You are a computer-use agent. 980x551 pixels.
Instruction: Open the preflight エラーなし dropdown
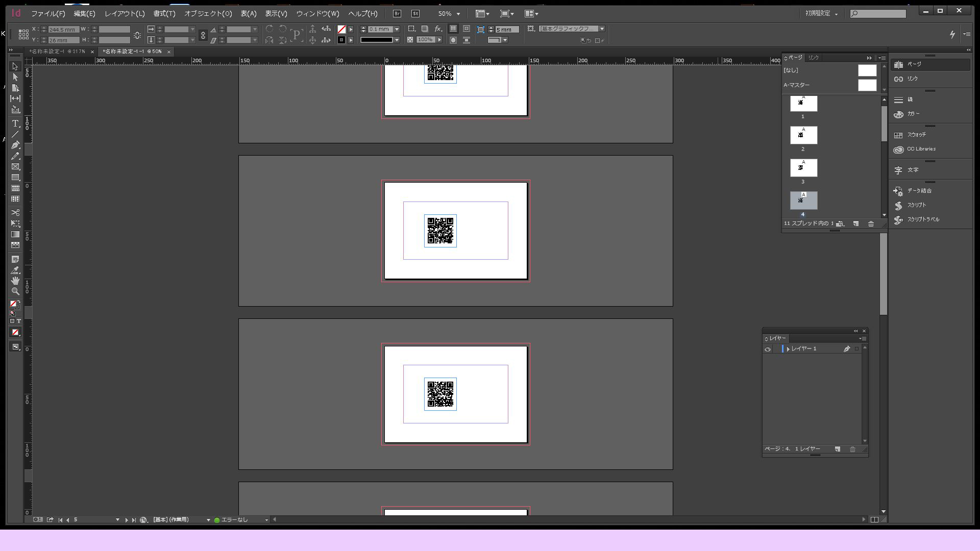(266, 520)
